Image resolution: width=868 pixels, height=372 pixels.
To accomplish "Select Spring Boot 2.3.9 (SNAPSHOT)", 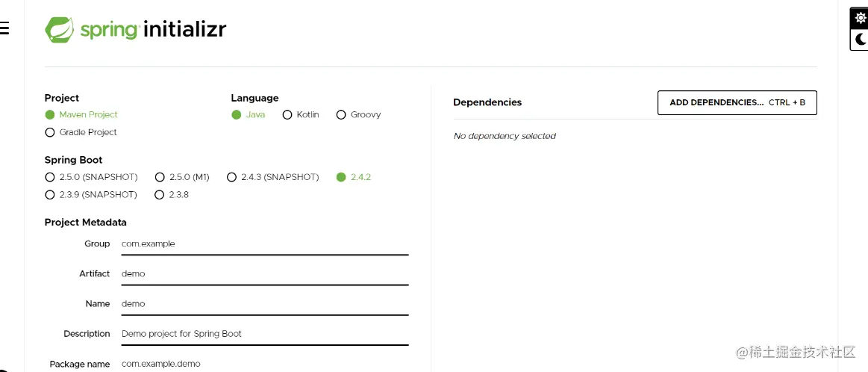I will (91, 195).
